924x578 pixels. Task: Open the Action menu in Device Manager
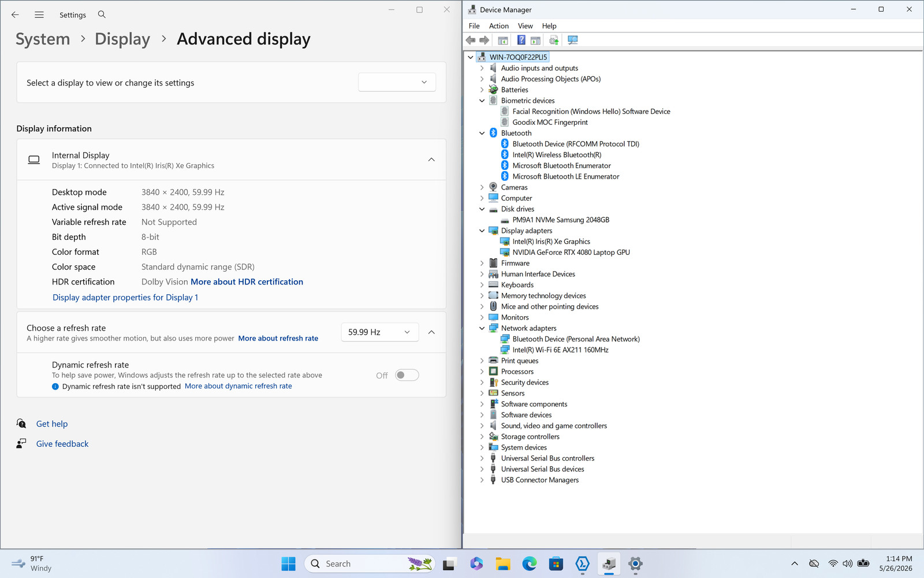(499, 26)
